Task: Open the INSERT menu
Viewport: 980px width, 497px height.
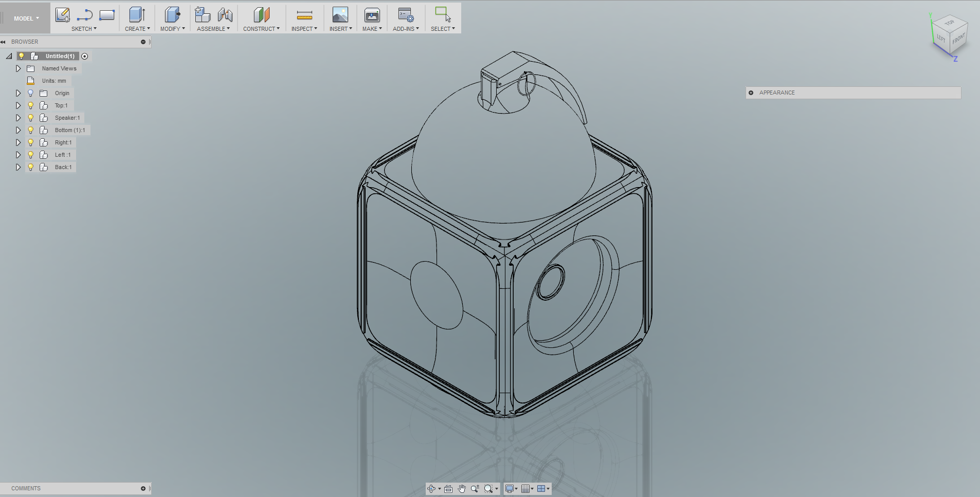Action: [341, 29]
